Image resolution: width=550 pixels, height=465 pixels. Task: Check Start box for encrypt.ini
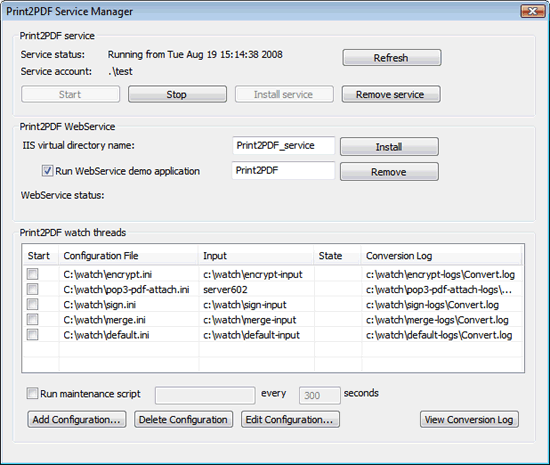coord(33,274)
